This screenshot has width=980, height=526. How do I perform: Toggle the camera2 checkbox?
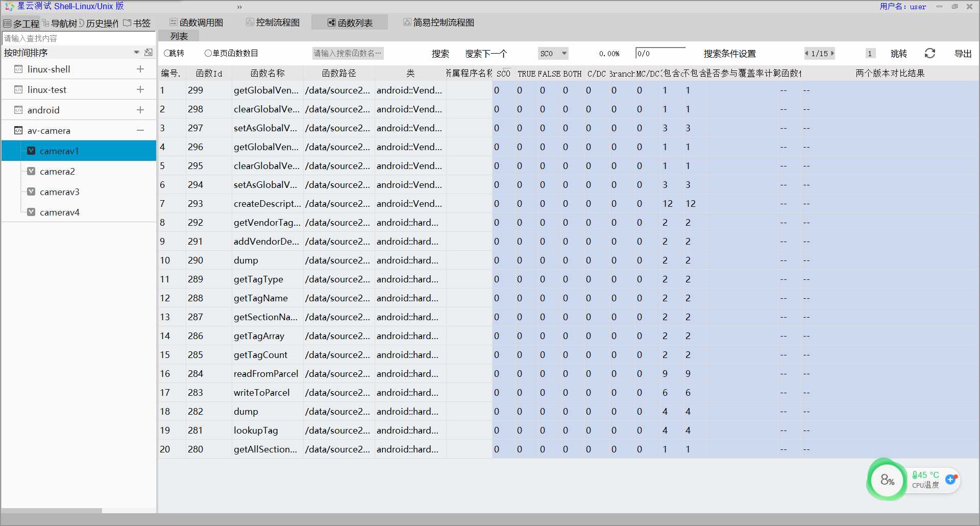pyautogui.click(x=31, y=171)
